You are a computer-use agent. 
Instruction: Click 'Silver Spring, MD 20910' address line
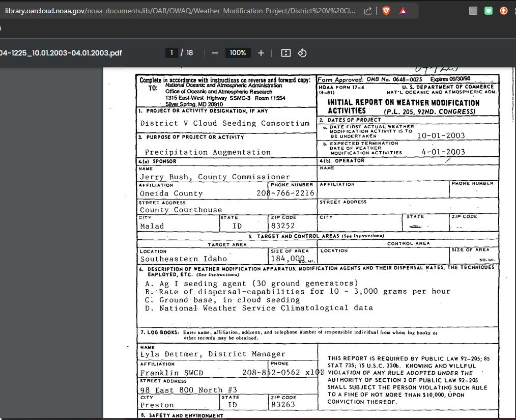click(x=194, y=104)
